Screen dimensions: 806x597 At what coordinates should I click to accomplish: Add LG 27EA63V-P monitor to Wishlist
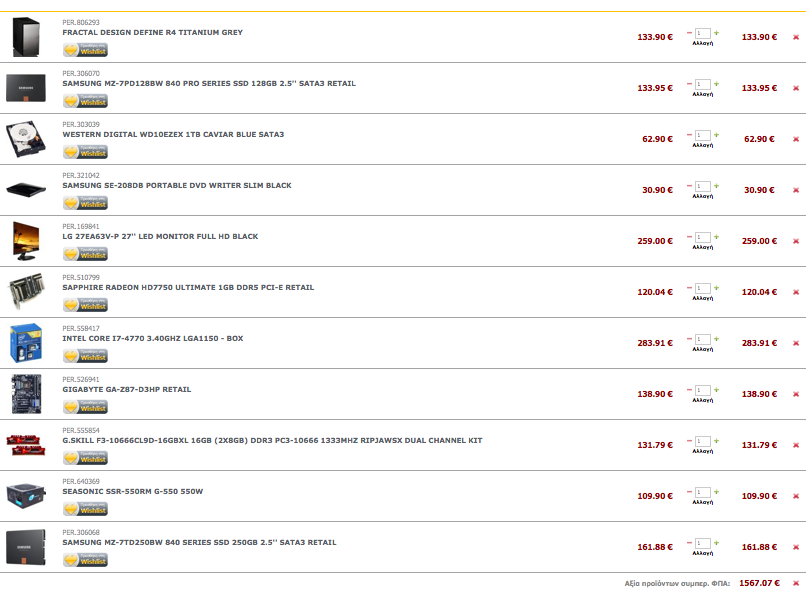[x=85, y=254]
